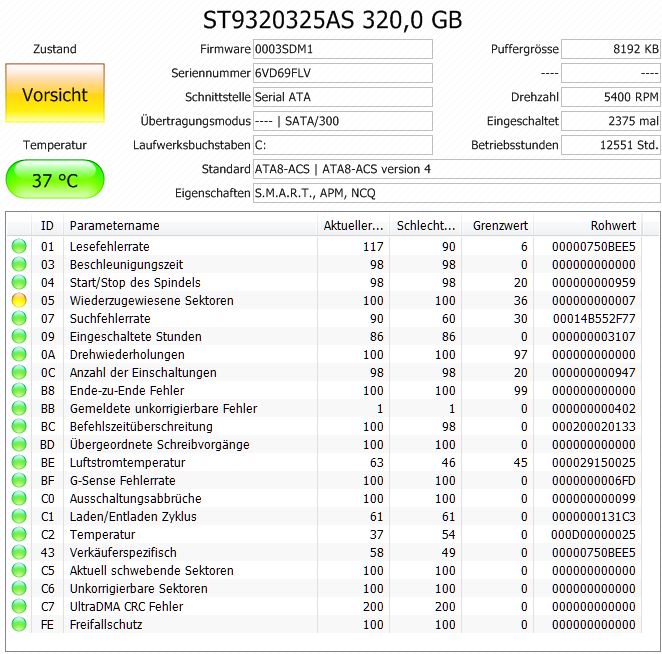
Task: Select the UltraDMA CRC Fehler parameter name
Action: point(126,607)
